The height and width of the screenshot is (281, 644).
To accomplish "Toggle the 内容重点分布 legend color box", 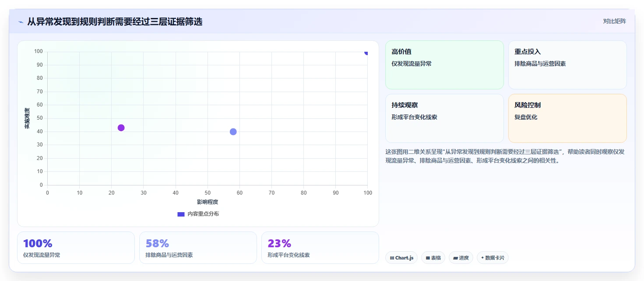I will (181, 214).
